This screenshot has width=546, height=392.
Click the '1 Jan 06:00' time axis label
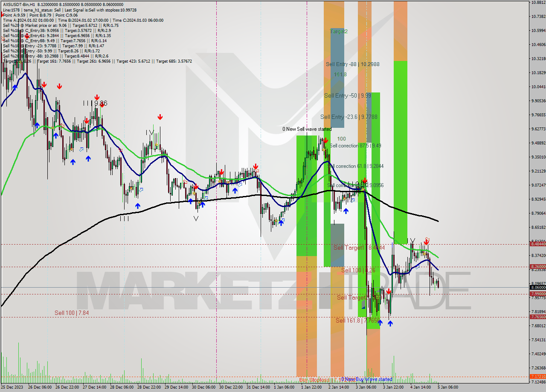coord(285,387)
